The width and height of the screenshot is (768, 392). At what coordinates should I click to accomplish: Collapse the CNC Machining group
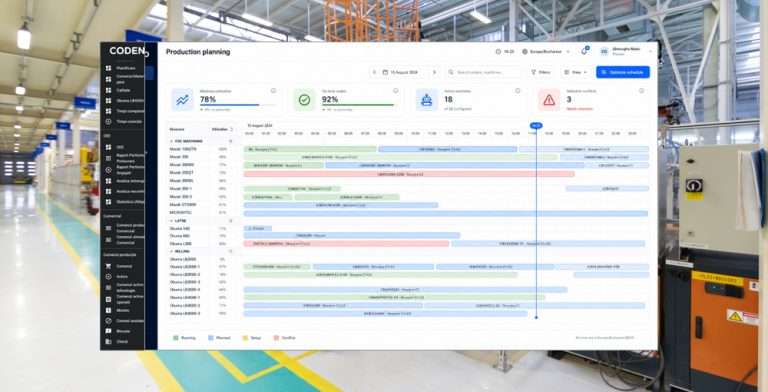point(172,141)
